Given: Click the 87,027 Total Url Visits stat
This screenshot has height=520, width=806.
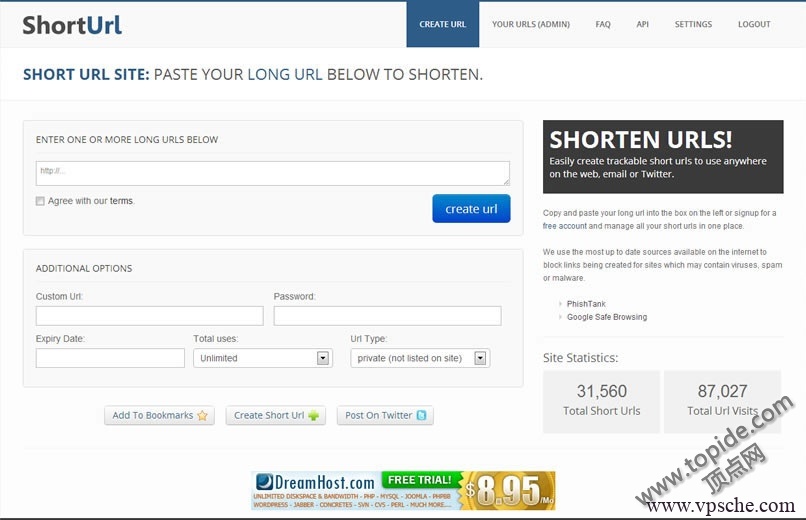Looking at the screenshot, I should click(x=722, y=401).
